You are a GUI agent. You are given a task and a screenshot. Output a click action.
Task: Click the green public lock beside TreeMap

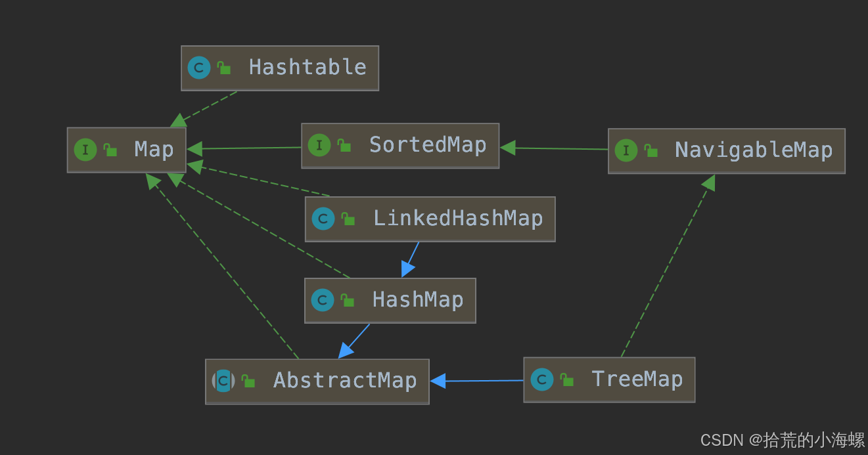[567, 379]
